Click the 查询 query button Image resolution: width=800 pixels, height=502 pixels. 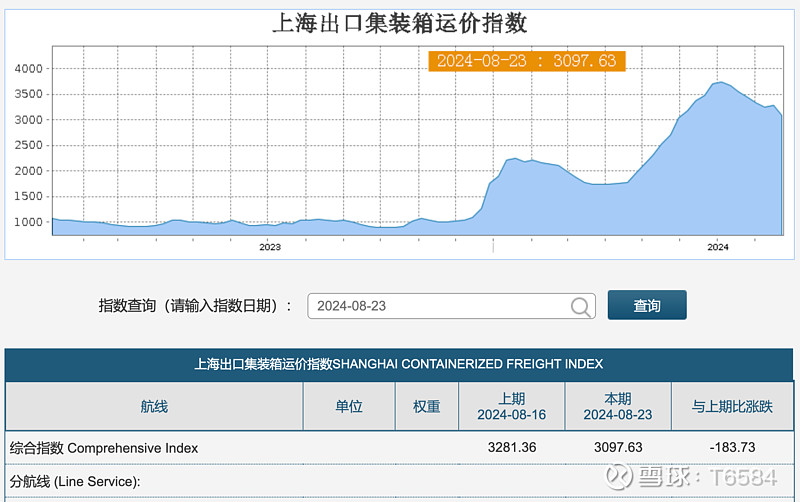pyautogui.click(x=647, y=305)
